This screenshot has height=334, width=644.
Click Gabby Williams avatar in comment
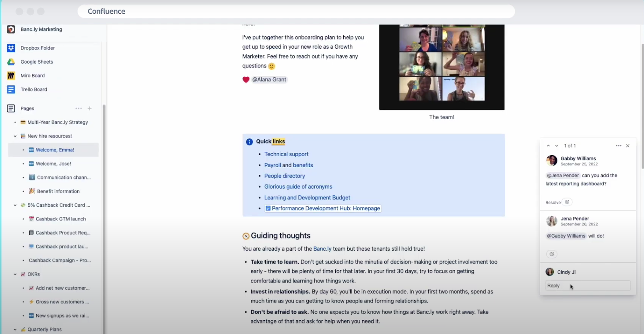tap(551, 161)
